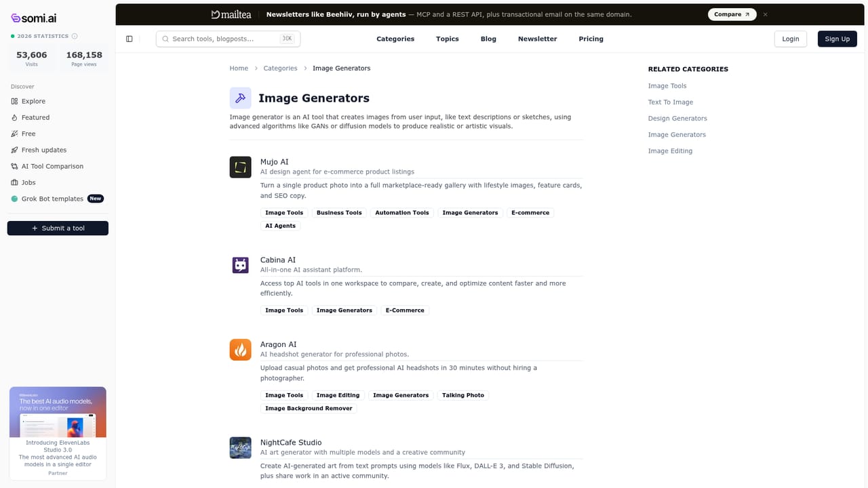The width and height of the screenshot is (868, 488).
Task: Click Aragon AI's Image Background Remover tag
Action: coord(309,408)
